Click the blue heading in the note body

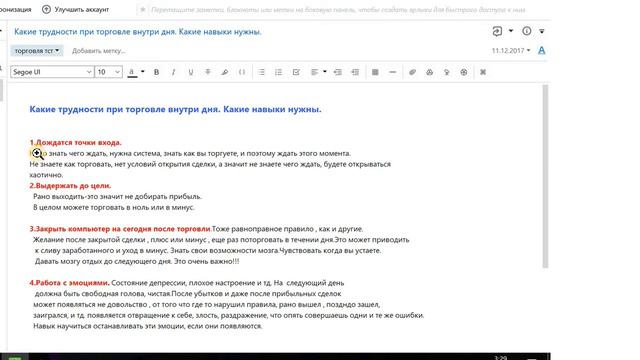tap(176, 109)
